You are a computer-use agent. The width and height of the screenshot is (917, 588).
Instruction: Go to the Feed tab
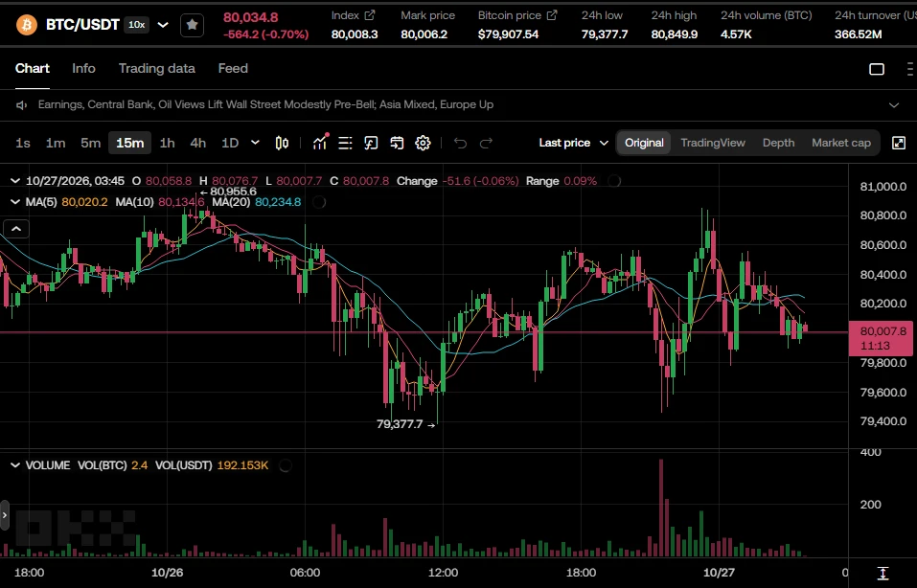coord(233,69)
